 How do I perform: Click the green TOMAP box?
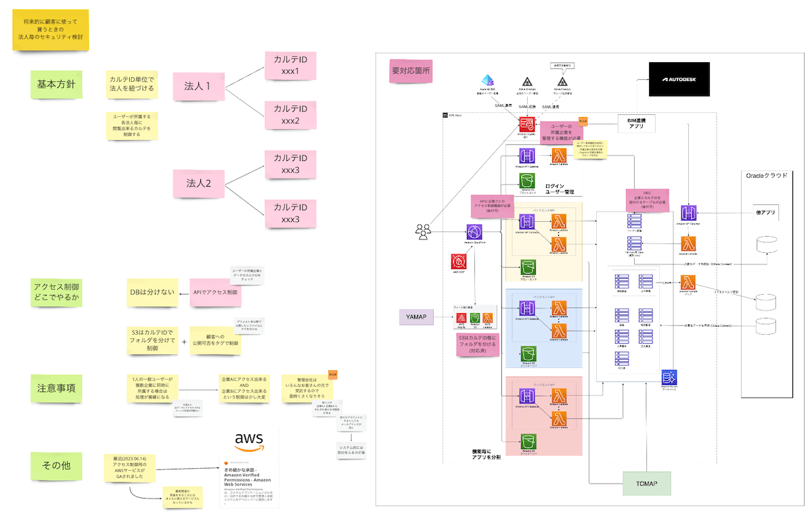pos(647,483)
